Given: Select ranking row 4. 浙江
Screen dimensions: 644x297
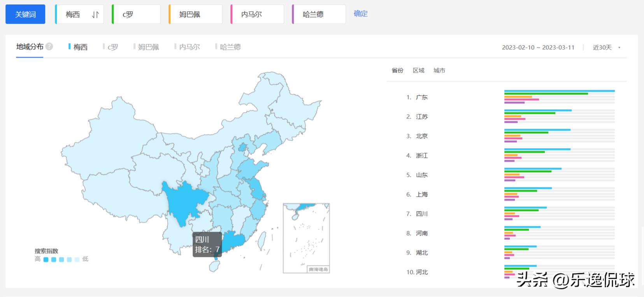Looking at the screenshot, I should coord(510,155).
